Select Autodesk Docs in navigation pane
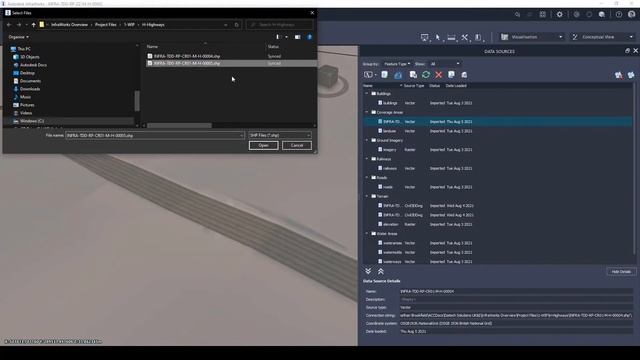The image size is (640, 360). (x=33, y=65)
